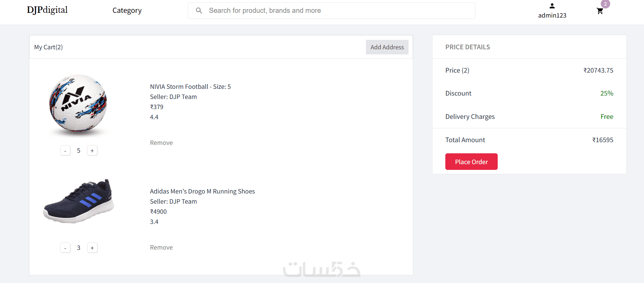Image resolution: width=644 pixels, height=283 pixels.
Task: Open the Category menu
Action: coord(127,10)
